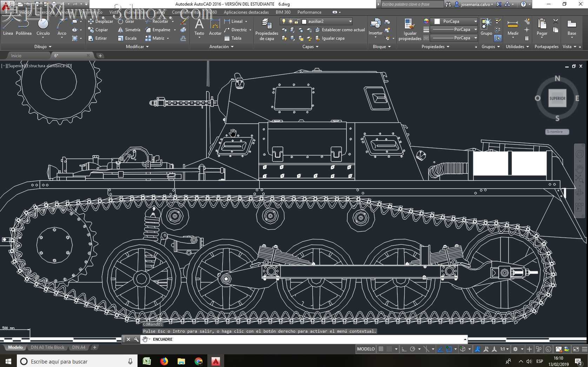
Task: Add a new drawing tab with plus button
Action: pos(100,55)
